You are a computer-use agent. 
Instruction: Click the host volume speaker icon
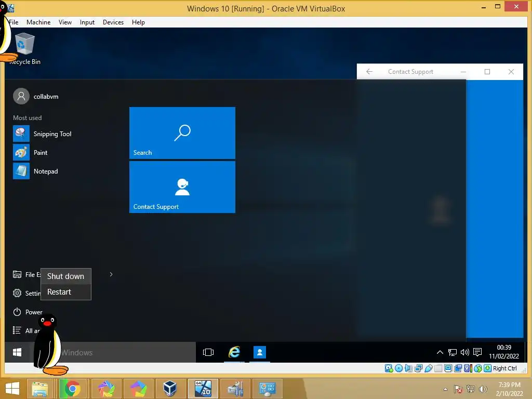point(483,389)
